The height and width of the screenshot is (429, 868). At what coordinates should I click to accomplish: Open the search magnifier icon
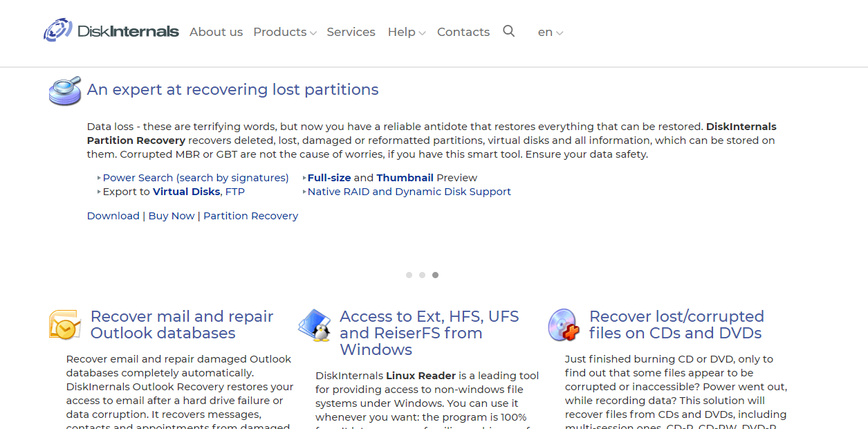(x=509, y=31)
